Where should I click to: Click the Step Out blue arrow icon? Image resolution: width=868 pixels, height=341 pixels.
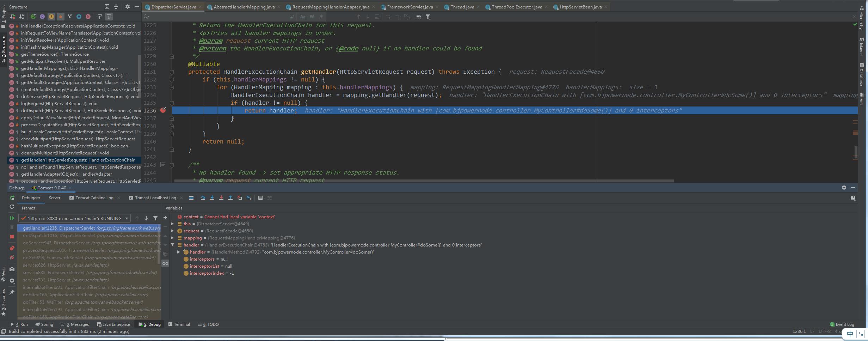(230, 198)
